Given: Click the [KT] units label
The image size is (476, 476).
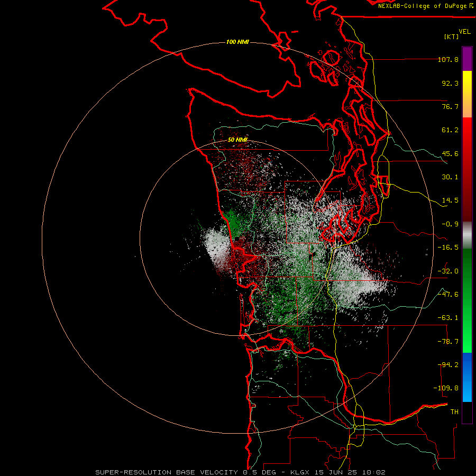Looking at the screenshot, I should (x=452, y=36).
